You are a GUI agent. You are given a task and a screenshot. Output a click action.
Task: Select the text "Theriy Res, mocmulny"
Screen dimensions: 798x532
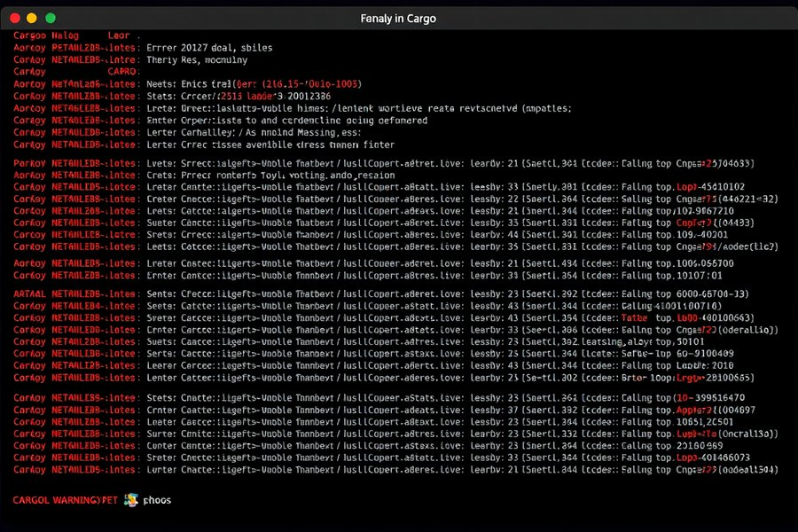coord(197,60)
